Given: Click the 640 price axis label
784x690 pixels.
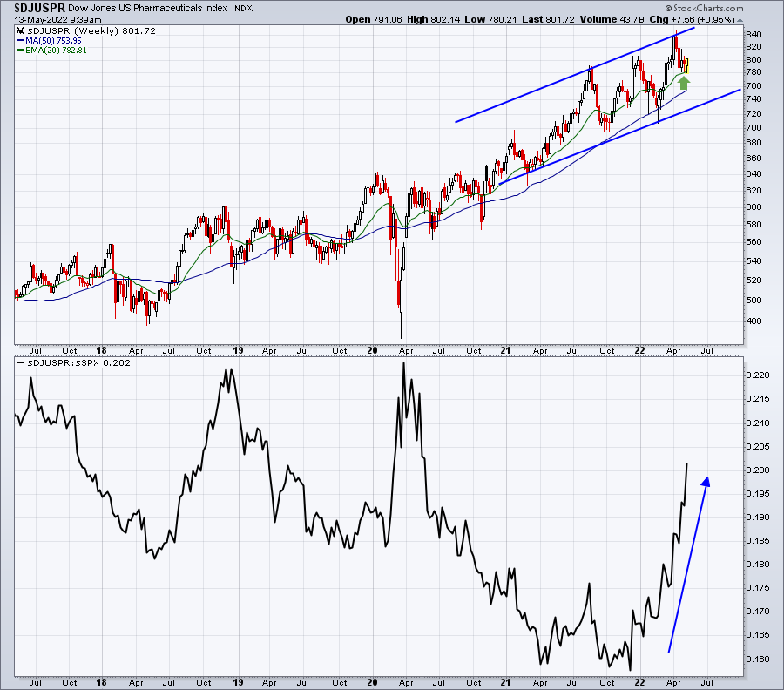Looking at the screenshot, I should tap(754, 174).
